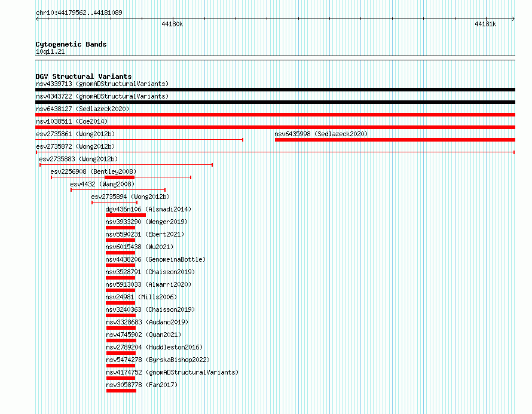Open nsv4174752 gnomADStructuralVariants variant label
The height and width of the screenshot is (414, 532).
[172, 372]
